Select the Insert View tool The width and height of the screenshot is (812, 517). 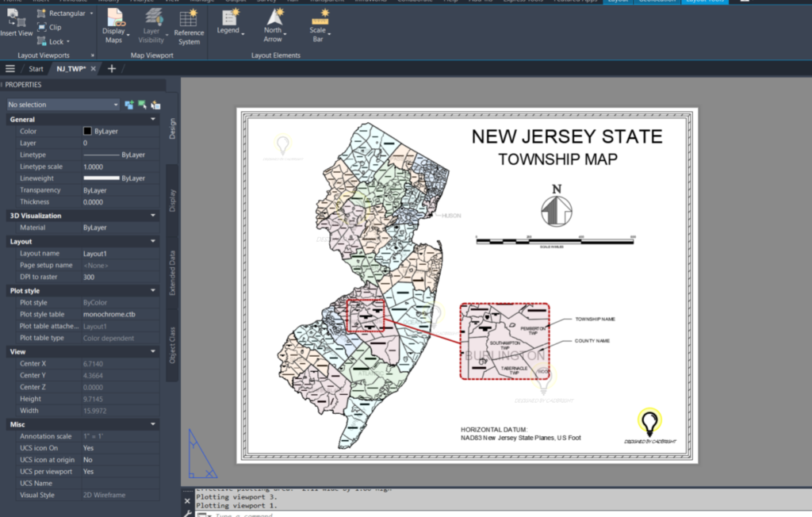16,25
